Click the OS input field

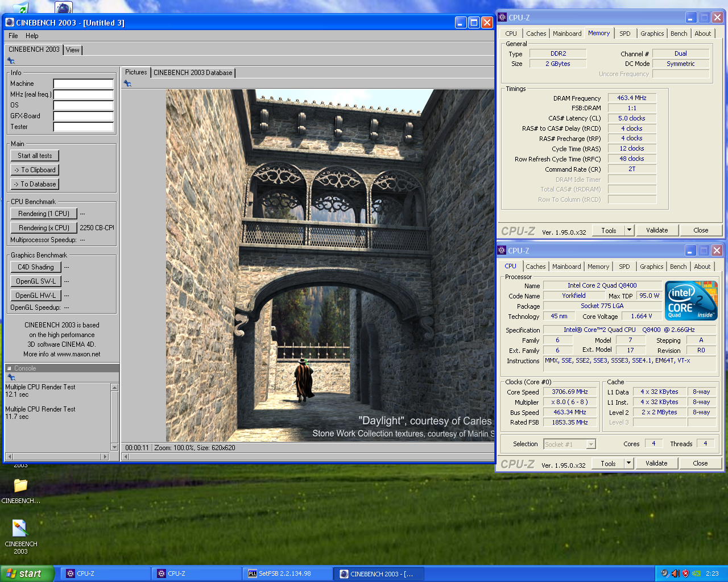point(84,105)
